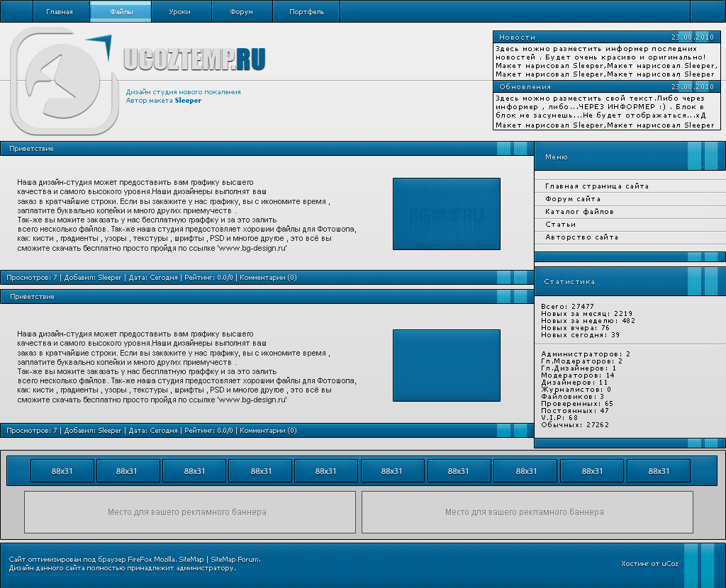726x588 pixels.
Task: Click the 'V.I.P: 68' statistic
Action: 559,418
